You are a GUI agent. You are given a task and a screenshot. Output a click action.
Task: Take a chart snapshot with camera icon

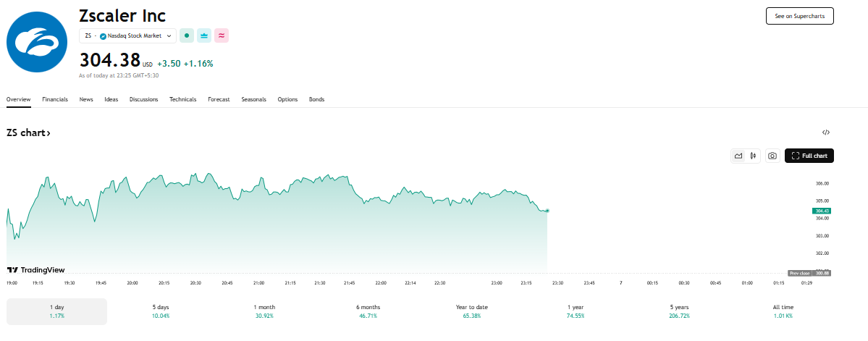tap(772, 156)
